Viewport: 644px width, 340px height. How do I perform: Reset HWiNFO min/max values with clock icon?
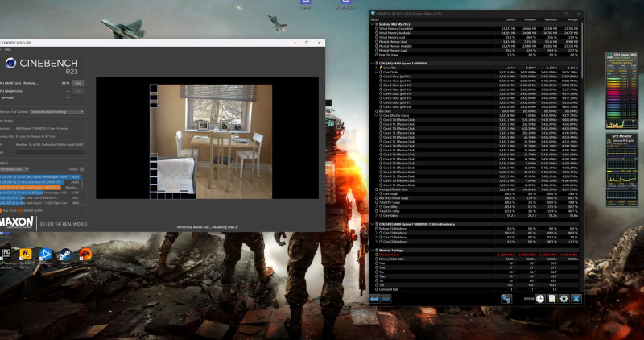click(x=539, y=299)
